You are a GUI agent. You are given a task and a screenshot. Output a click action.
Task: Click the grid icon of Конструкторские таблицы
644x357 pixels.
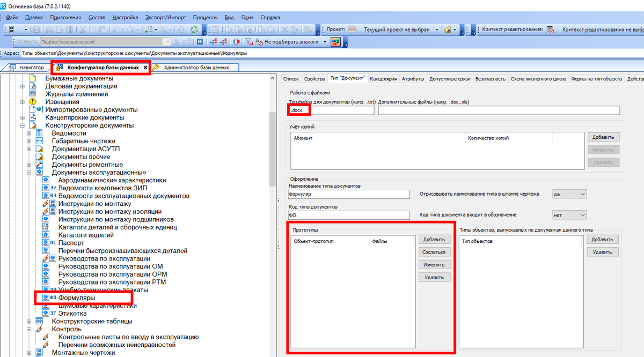[x=39, y=322]
